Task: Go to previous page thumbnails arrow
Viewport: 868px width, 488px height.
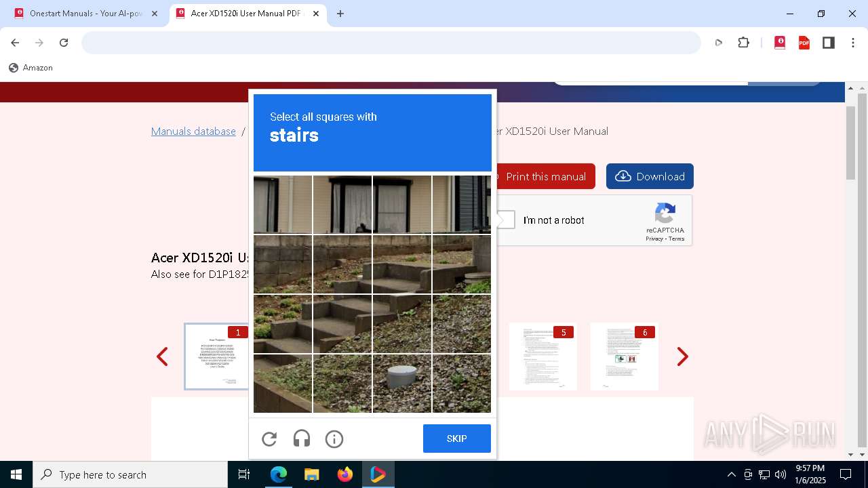Action: pos(162,357)
